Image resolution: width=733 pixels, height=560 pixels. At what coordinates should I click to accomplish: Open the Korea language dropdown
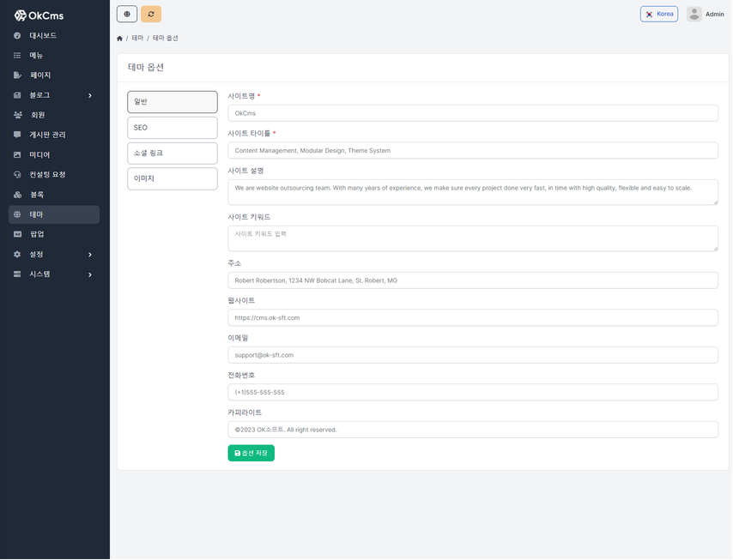(x=658, y=14)
